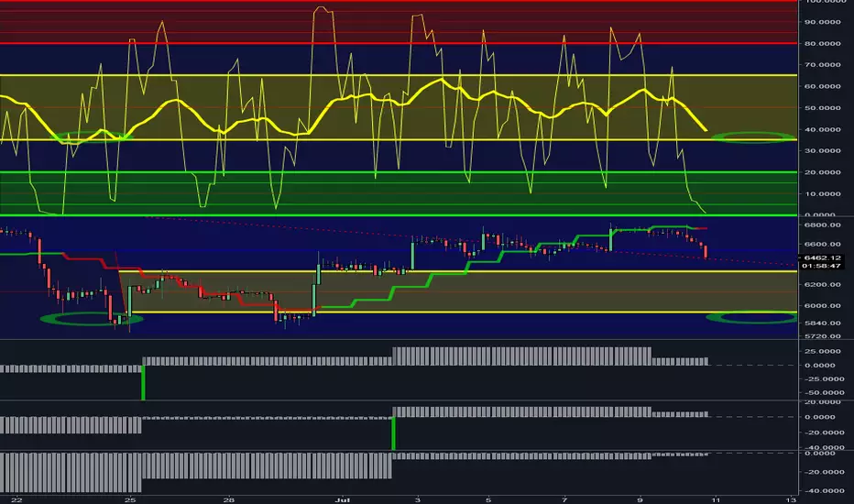
Task: Click the 28 date on time axis
Action: (229, 499)
